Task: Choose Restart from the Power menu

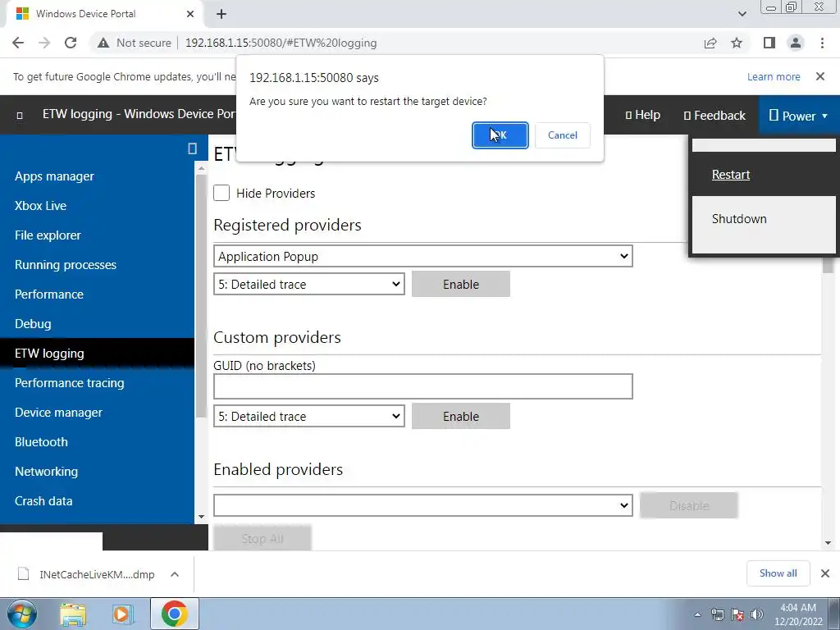Action: click(x=731, y=175)
